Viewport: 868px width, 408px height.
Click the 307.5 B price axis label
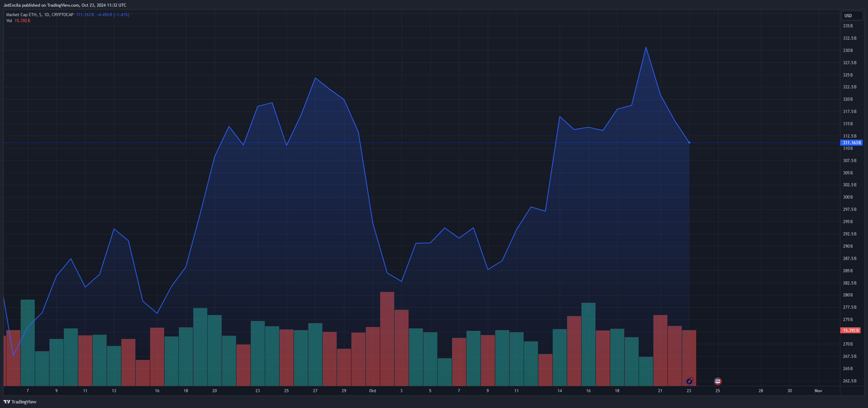coord(849,161)
